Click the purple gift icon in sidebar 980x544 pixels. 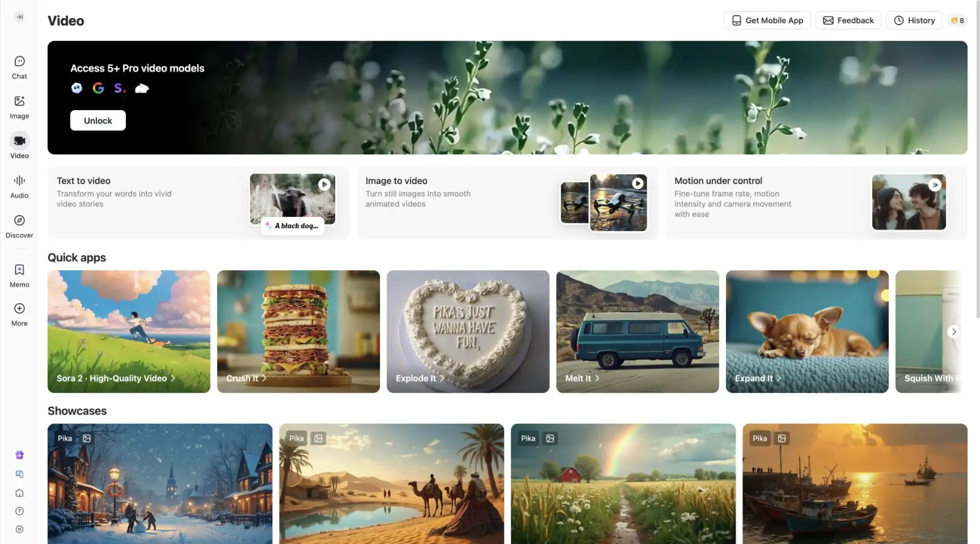[20, 455]
